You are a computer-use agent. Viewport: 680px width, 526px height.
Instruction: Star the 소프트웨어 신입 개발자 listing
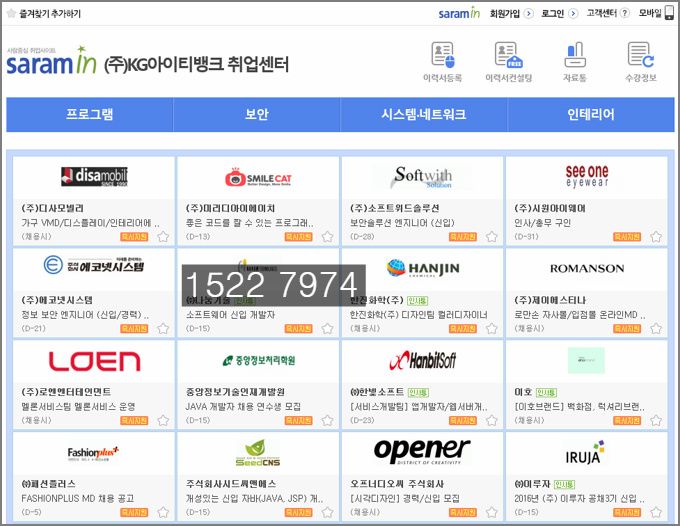(327, 329)
